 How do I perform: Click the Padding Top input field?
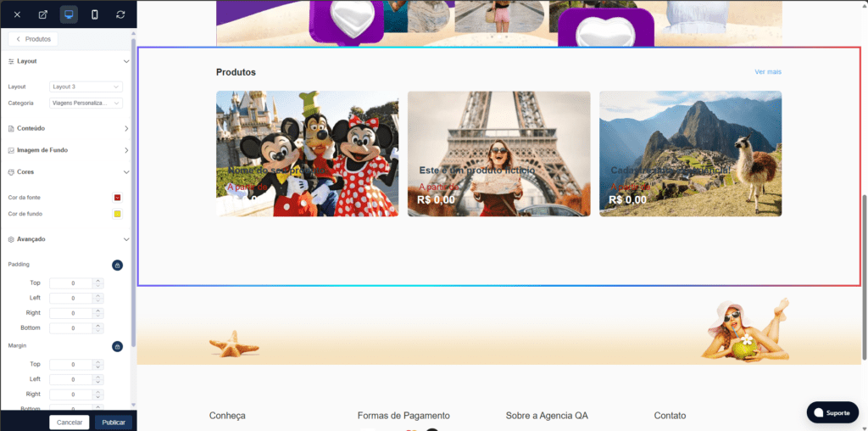pyautogui.click(x=71, y=283)
